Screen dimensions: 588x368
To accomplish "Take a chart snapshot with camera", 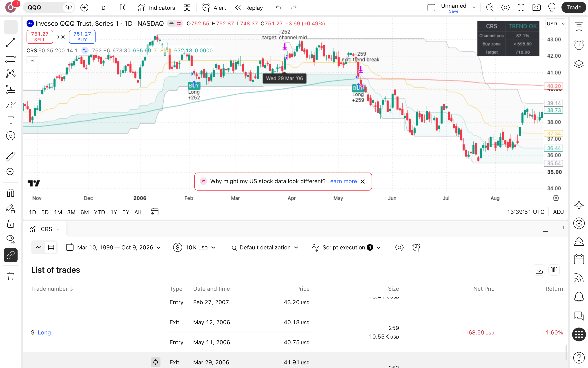I will (536, 8).
